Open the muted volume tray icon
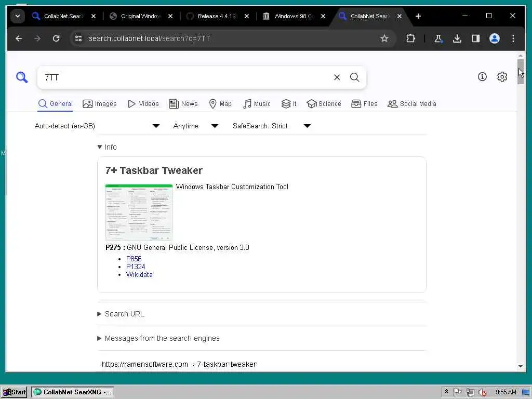 [x=482, y=392]
